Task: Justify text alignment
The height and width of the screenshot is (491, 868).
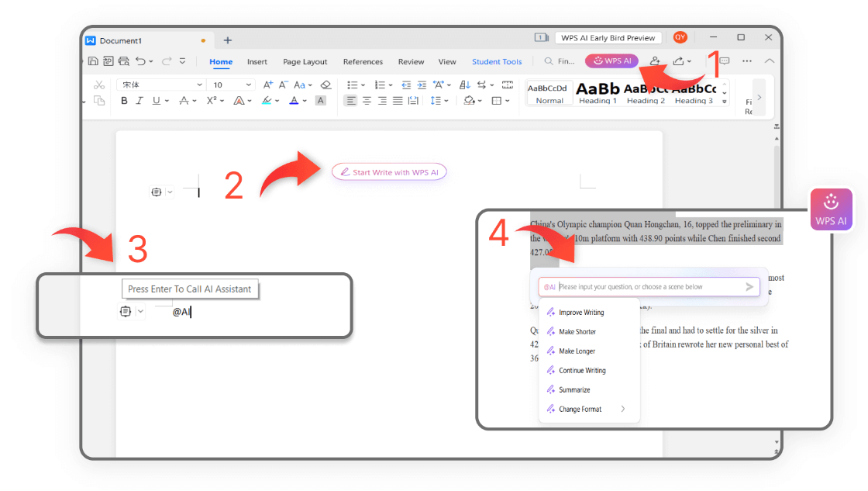Action: pyautogui.click(x=398, y=100)
